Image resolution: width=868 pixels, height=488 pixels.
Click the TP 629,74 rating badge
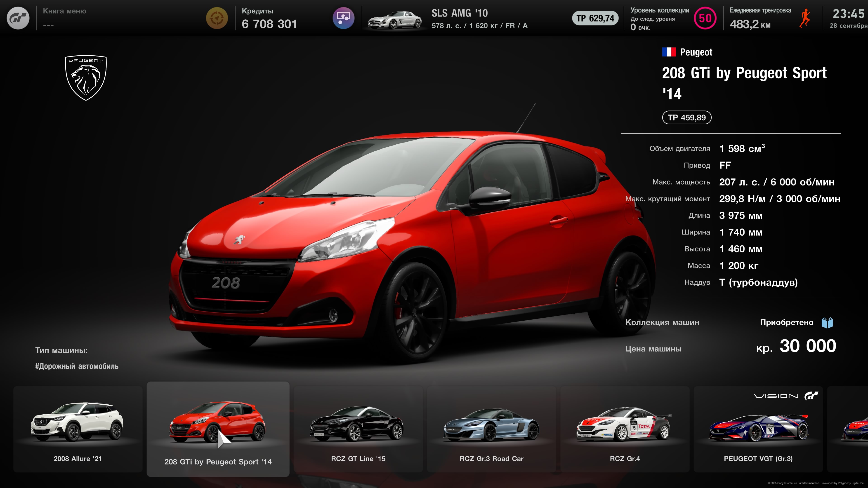pyautogui.click(x=595, y=18)
